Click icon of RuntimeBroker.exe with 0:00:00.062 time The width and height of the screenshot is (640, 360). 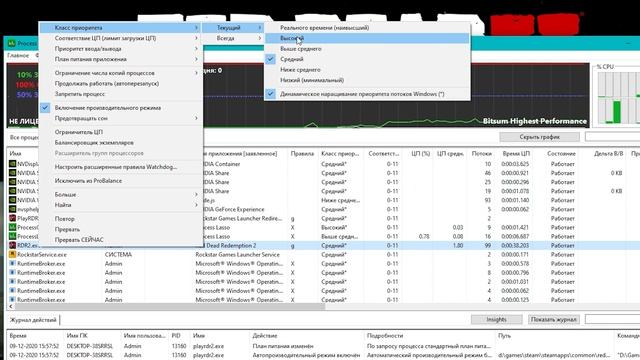click(13, 291)
